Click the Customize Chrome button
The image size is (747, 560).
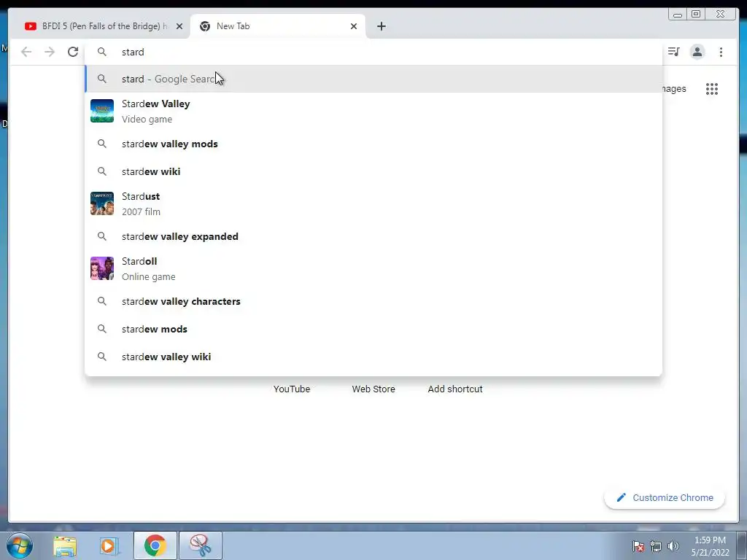pos(665,497)
